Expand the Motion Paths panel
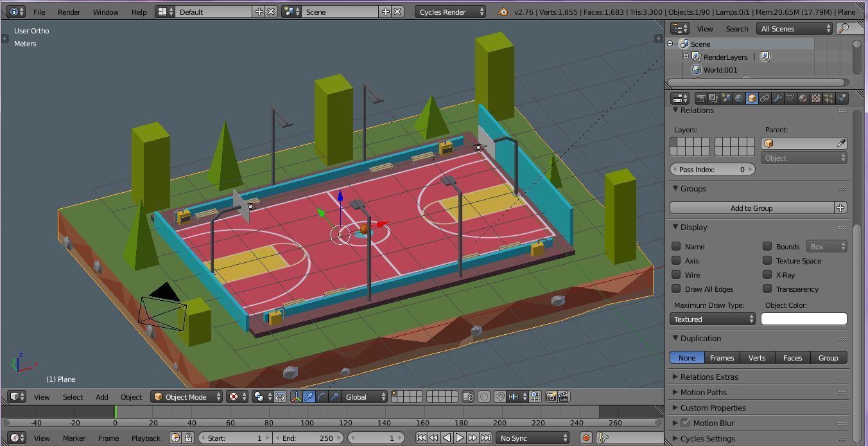Screen dimensions: 868x446 704,392
